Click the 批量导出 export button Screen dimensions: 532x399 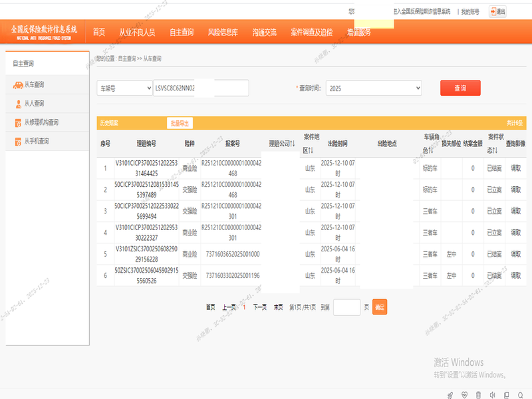[180, 123]
